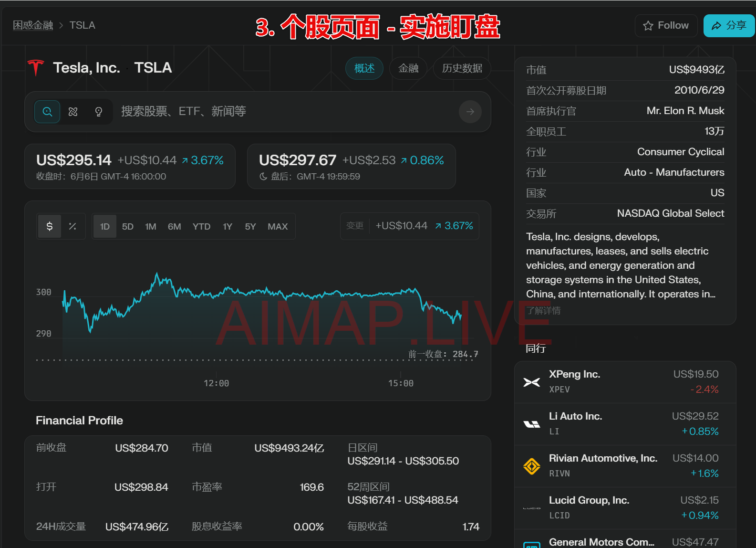Click the 同行 peers heading
The height and width of the screenshot is (548, 756).
pyautogui.click(x=536, y=348)
